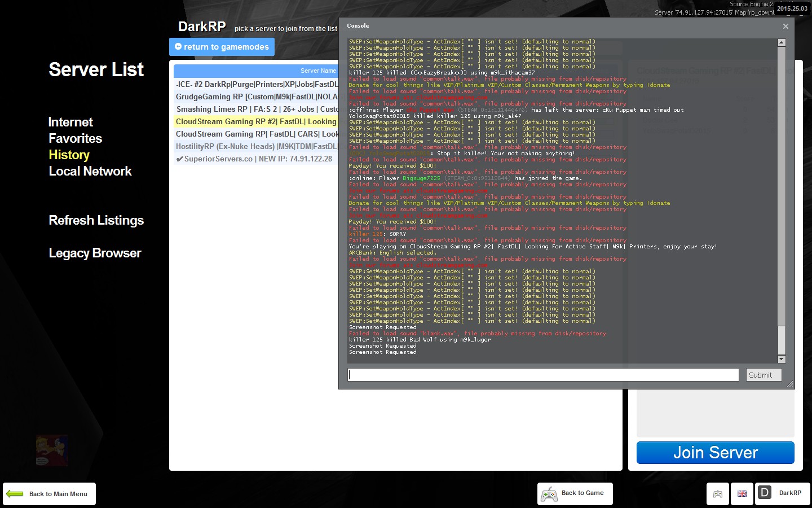Click console line 'You're playing on CloudStream Gaming'
Viewport: 812px width, 508px height.
(x=533, y=247)
